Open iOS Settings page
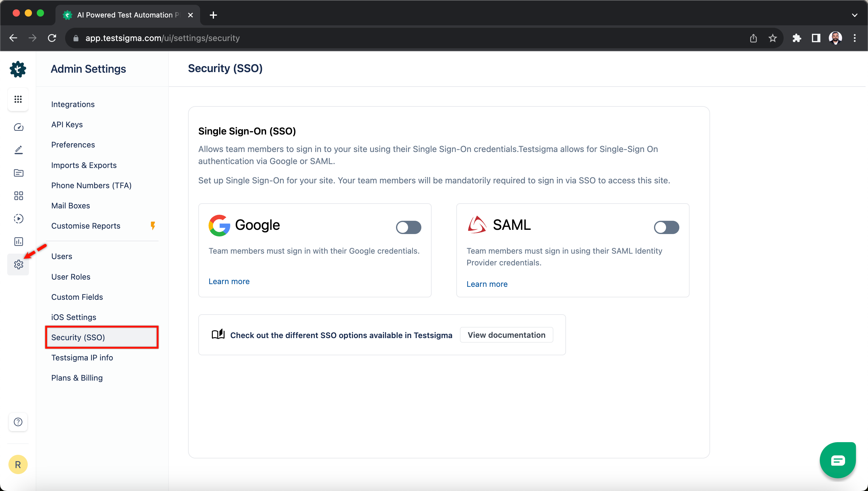 tap(74, 317)
